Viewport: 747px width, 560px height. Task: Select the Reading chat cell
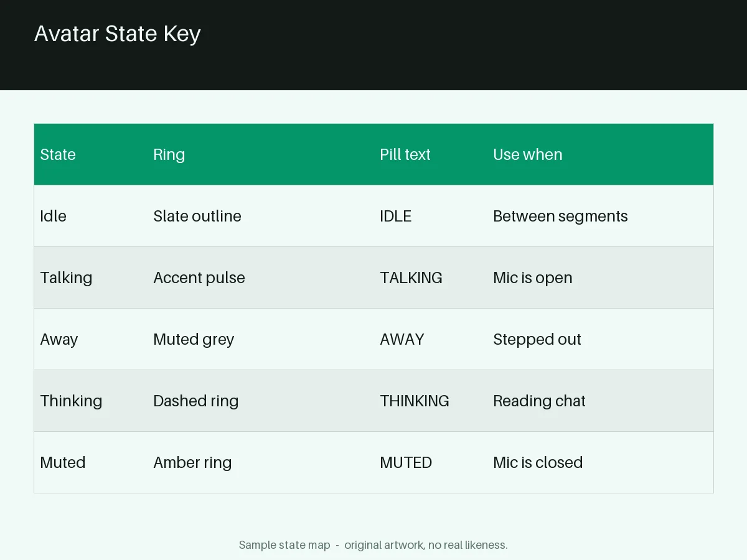pyautogui.click(x=539, y=401)
